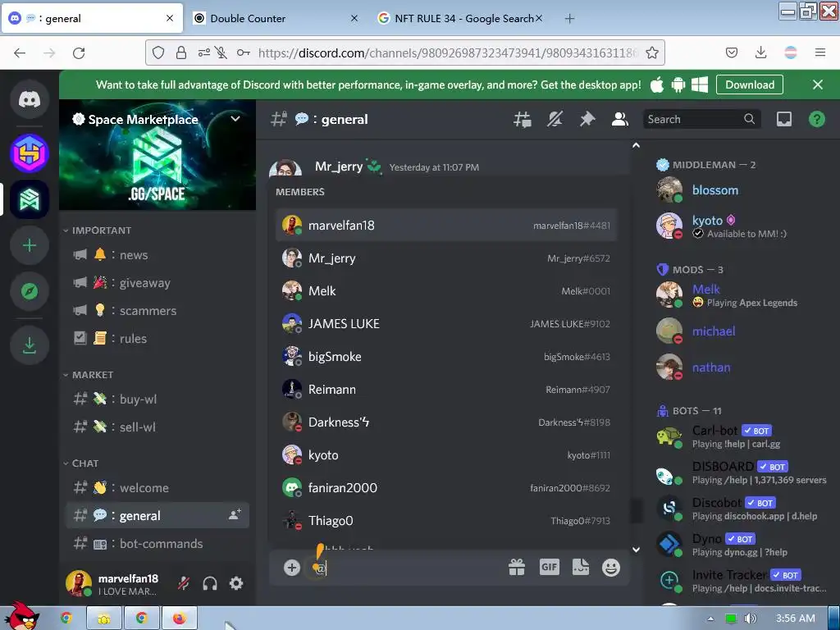840x630 pixels.
Task: Expand Space Marketplace server menu
Action: tap(235, 119)
